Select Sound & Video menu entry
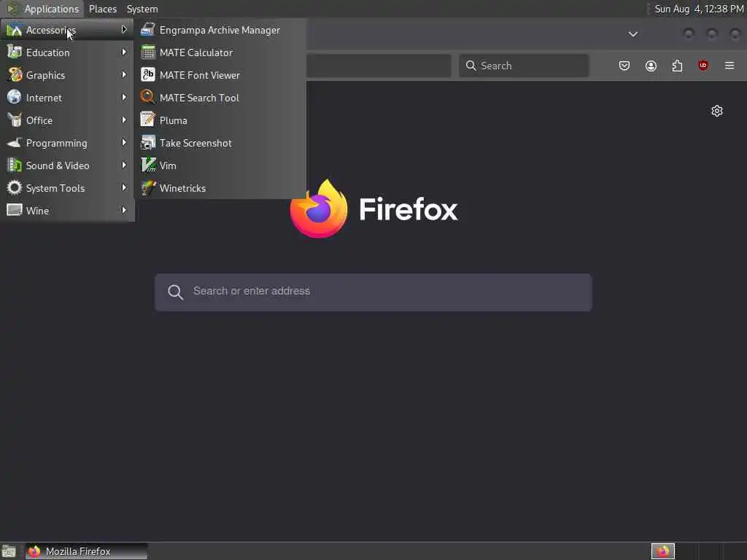The image size is (747, 560). coord(67,166)
